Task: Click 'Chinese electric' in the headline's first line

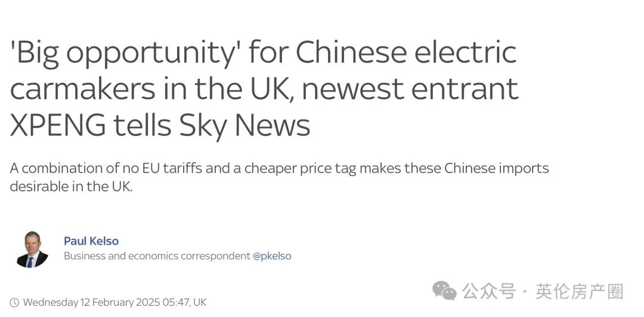Action: click(x=406, y=52)
